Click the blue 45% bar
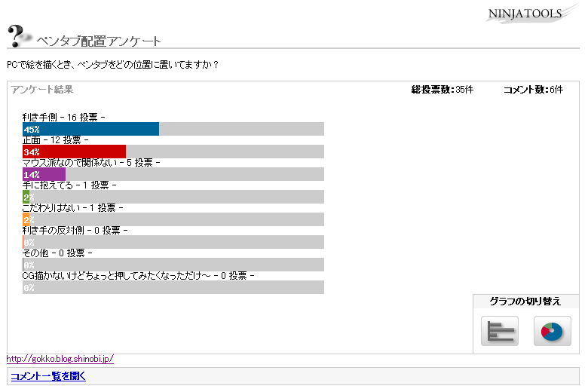Image resolution: width=588 pixels, height=392 pixels. click(90, 129)
